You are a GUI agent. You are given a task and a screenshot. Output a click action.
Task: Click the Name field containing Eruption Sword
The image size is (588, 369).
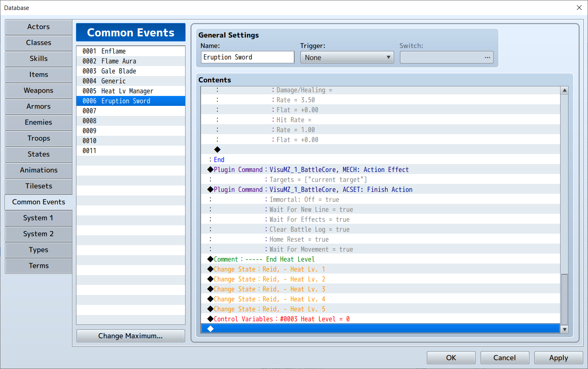point(248,57)
